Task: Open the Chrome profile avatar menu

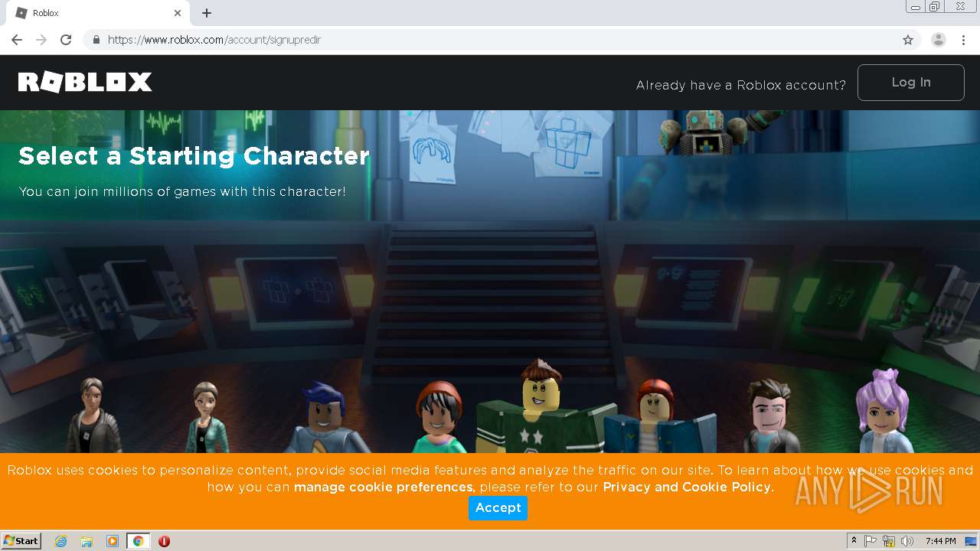Action: (939, 40)
